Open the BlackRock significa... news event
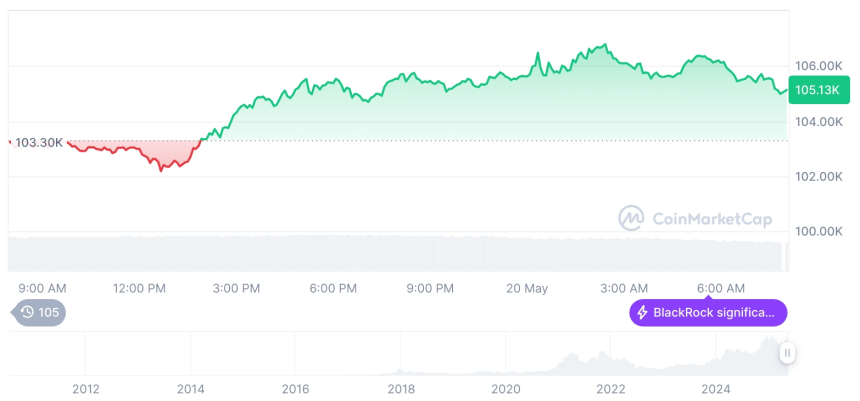Screen dimensions: 860x401 click(708, 313)
